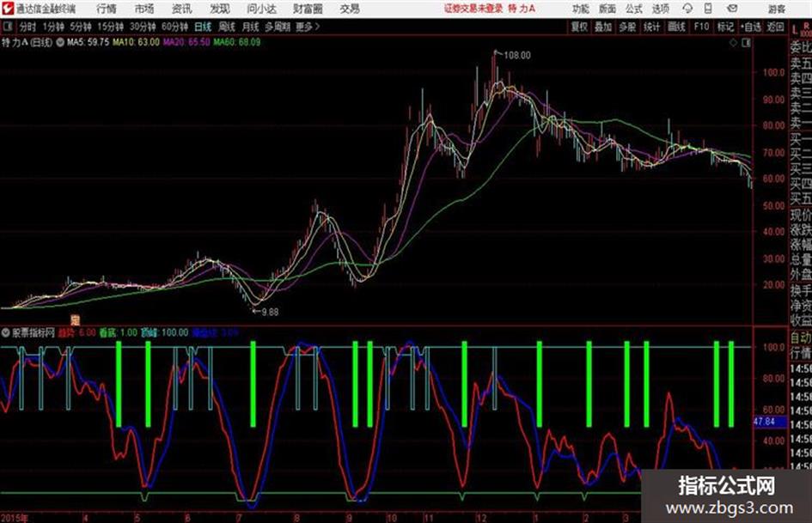Screen dimensions: 812x523
Task: Switch to the 30分钟 period tab
Action: coord(143,27)
